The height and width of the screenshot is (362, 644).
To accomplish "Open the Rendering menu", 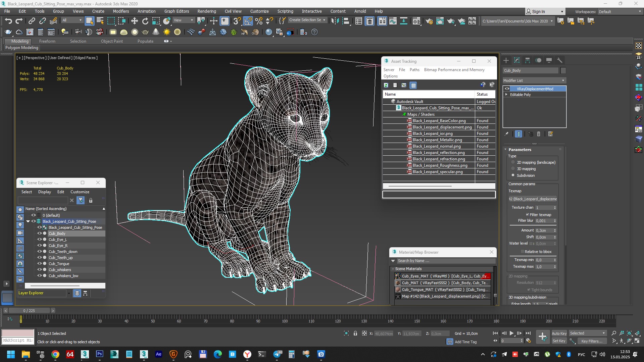I will click(207, 11).
